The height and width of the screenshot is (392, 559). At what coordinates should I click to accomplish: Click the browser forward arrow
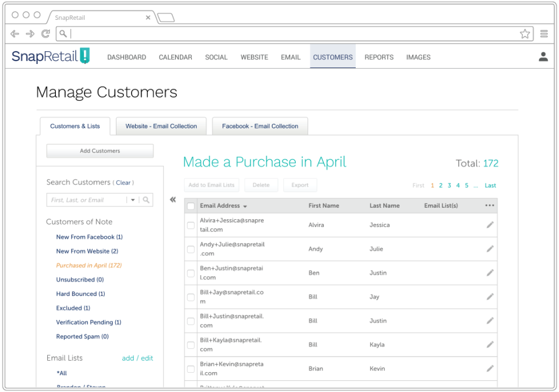point(30,34)
